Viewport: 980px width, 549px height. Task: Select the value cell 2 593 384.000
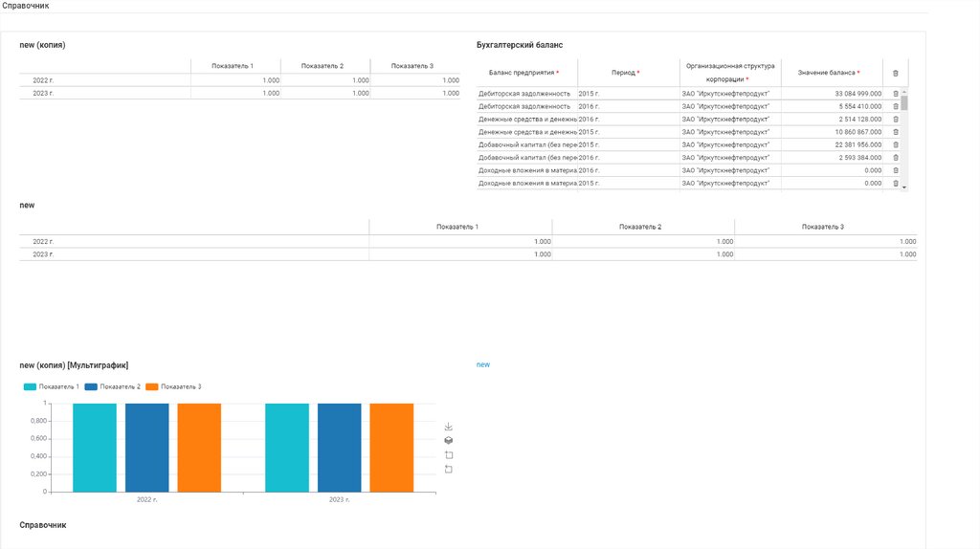tap(832, 158)
